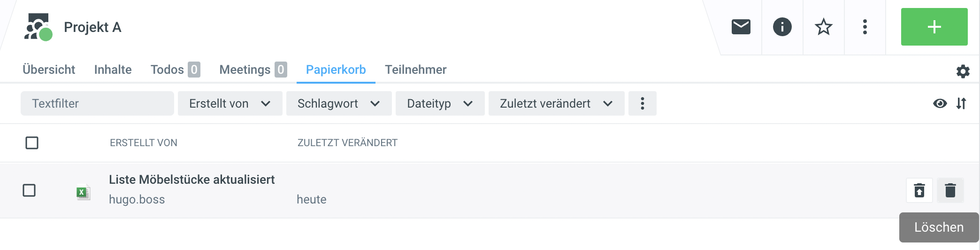Mark Projekt A as favorite star
Screen dimensions: 980x250
(823, 27)
